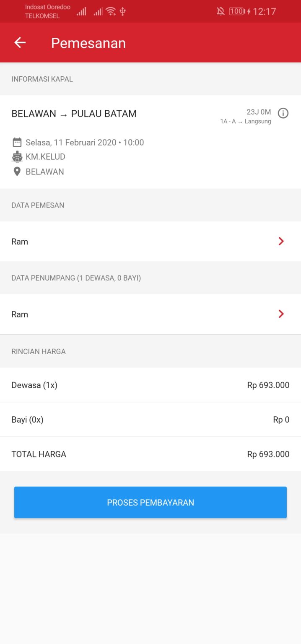Screen dimensions: 301x644
Task: Tap the back arrow icon
Action: pyautogui.click(x=20, y=43)
